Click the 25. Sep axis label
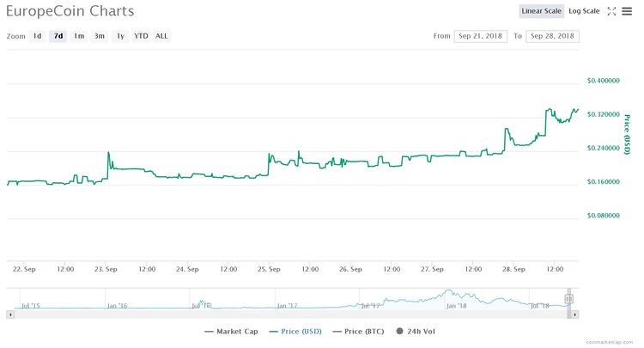Image resolution: width=644 pixels, height=348 pixels. click(x=269, y=269)
